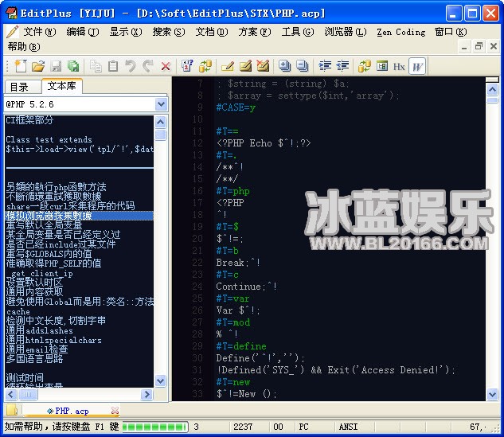The width and height of the screenshot is (504, 437).
Task: Click the editor vertical scroll up arrow
Action: point(492,89)
